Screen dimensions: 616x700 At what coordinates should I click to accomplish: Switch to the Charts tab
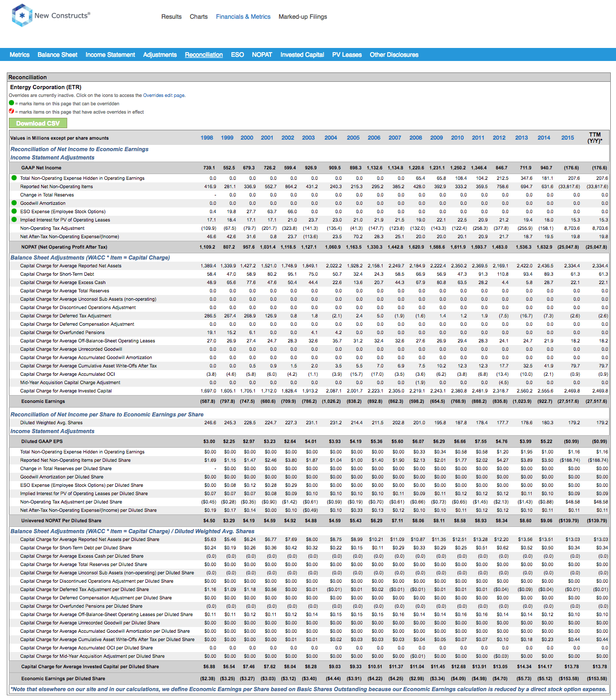(199, 17)
